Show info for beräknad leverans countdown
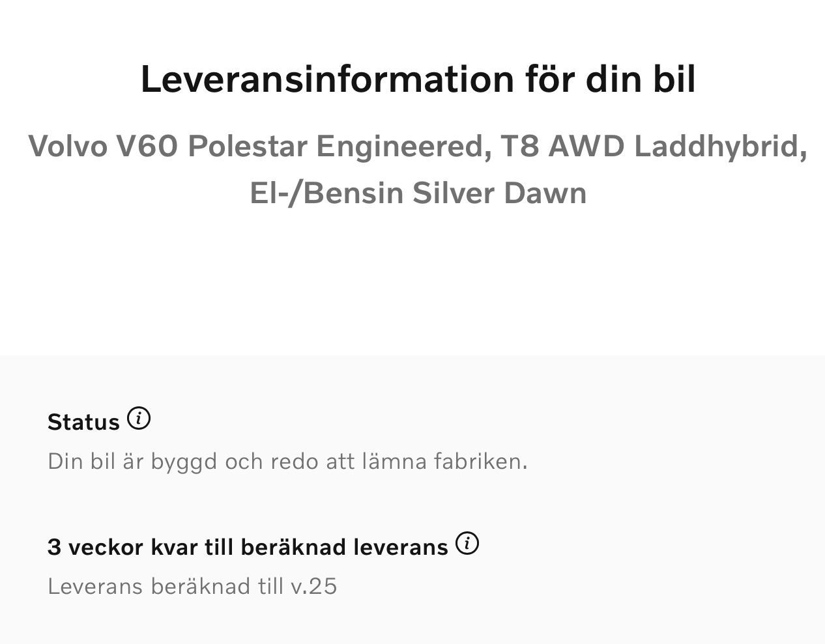 (x=467, y=543)
